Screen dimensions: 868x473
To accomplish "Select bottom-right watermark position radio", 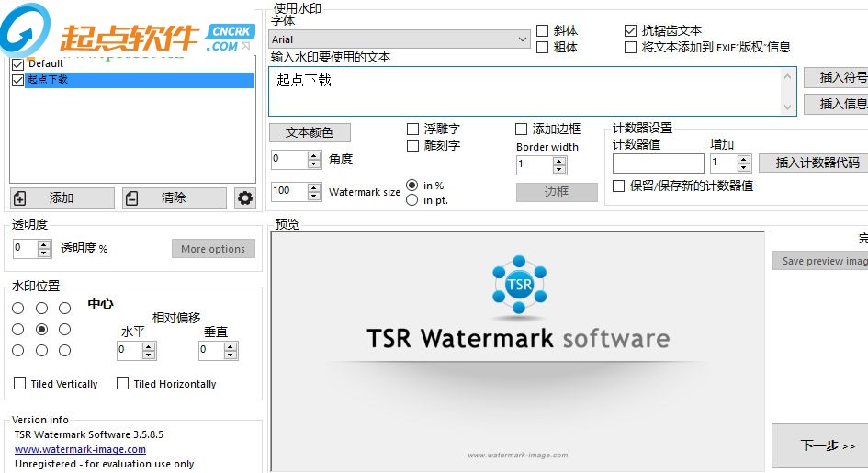I will (65, 350).
